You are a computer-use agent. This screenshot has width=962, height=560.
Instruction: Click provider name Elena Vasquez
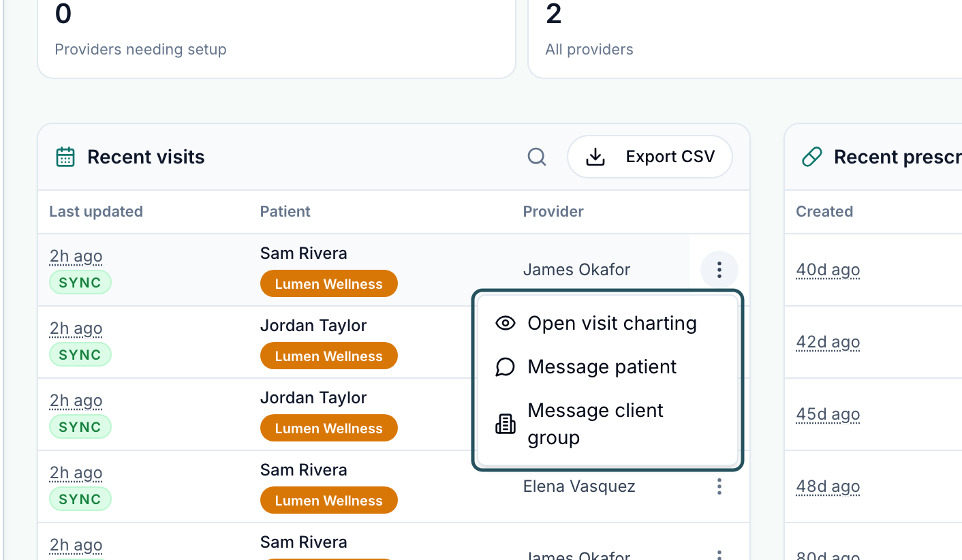pos(579,486)
